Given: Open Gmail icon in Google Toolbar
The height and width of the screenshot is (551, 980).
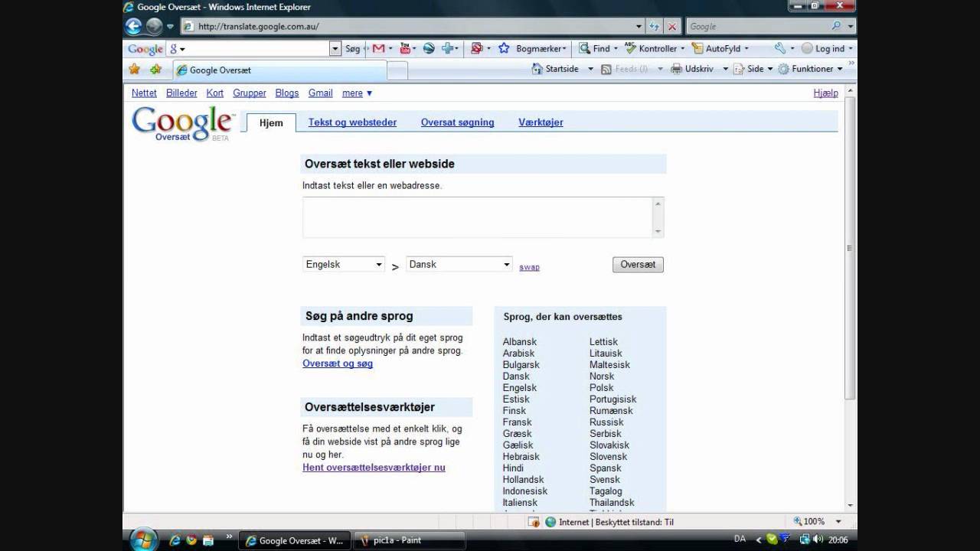Looking at the screenshot, I should tap(378, 48).
